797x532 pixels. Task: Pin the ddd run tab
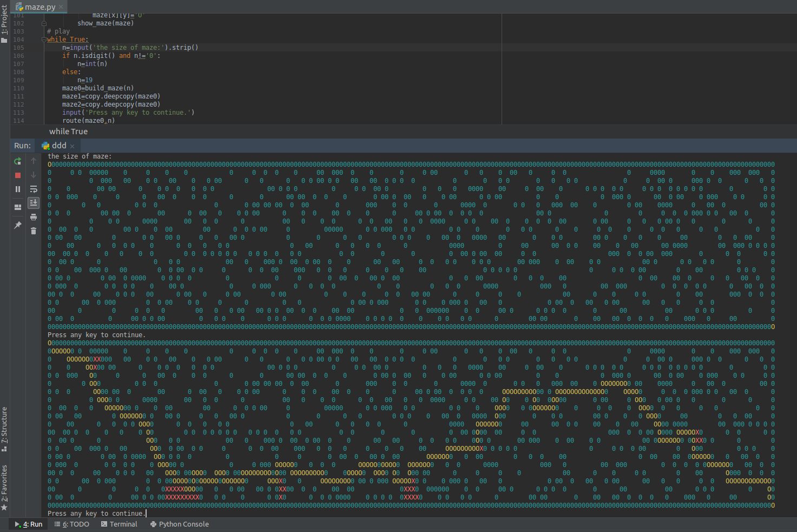click(x=18, y=225)
